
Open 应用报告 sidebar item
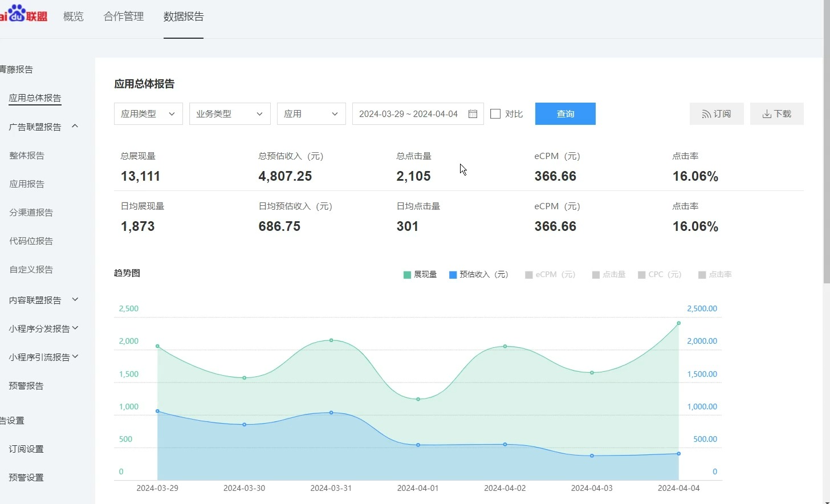point(27,184)
